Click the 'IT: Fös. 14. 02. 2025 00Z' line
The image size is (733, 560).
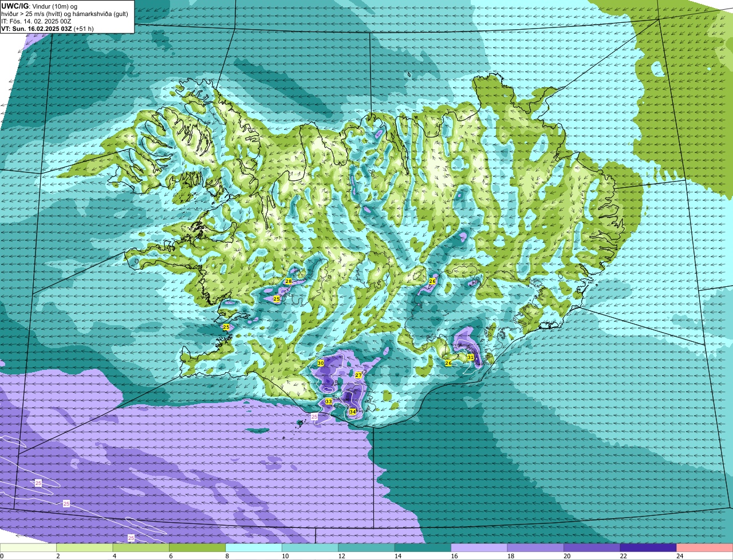click(x=36, y=21)
